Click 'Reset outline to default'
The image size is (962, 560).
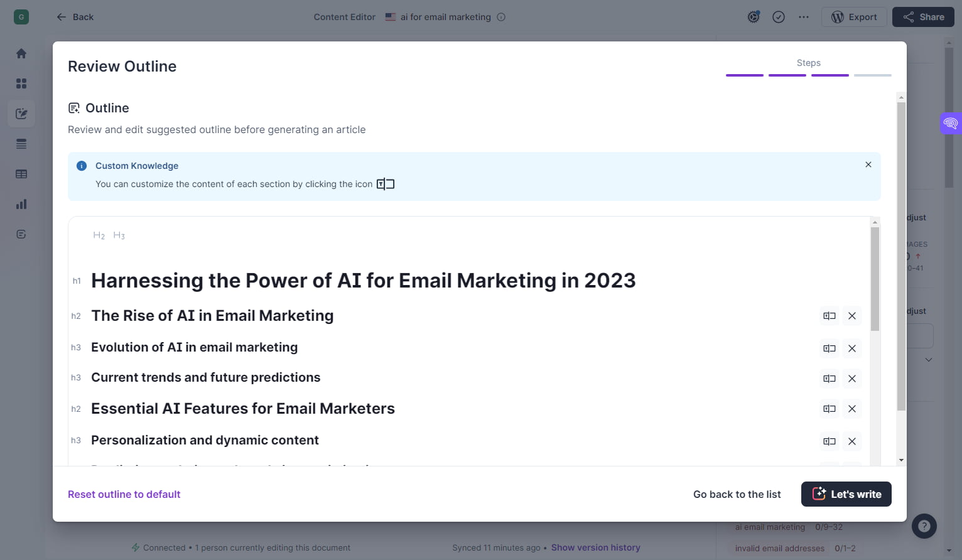tap(124, 494)
